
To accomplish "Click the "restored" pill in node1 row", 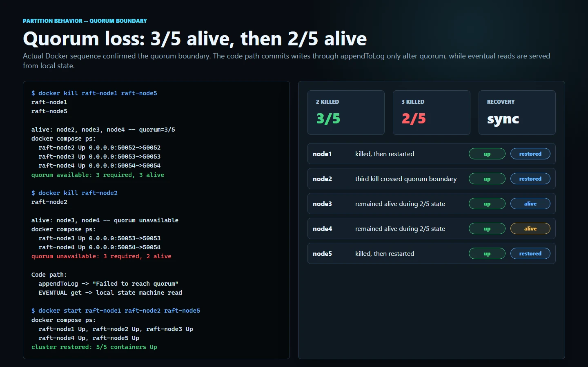I will coord(530,154).
